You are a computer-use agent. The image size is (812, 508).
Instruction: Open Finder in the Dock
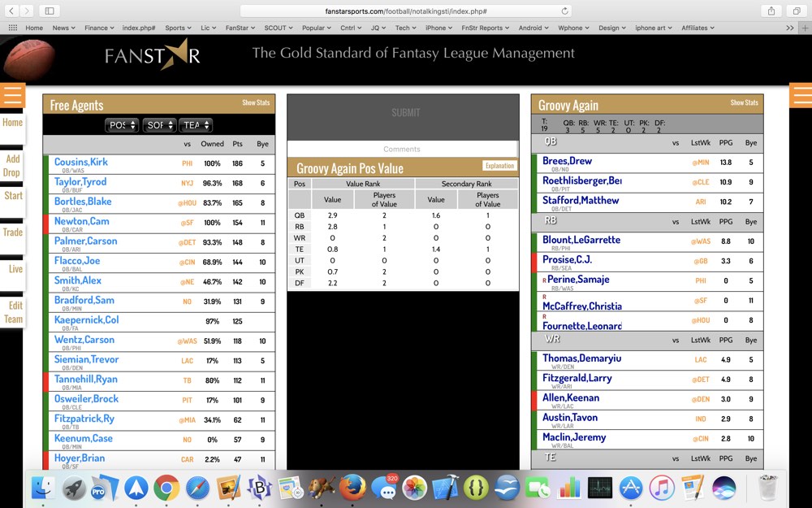click(x=43, y=488)
